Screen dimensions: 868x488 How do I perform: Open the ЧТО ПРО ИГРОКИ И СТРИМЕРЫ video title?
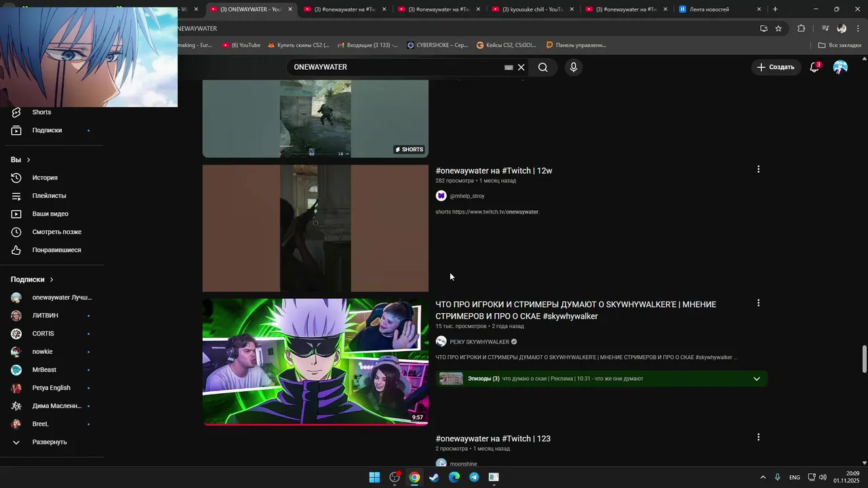[576, 310]
